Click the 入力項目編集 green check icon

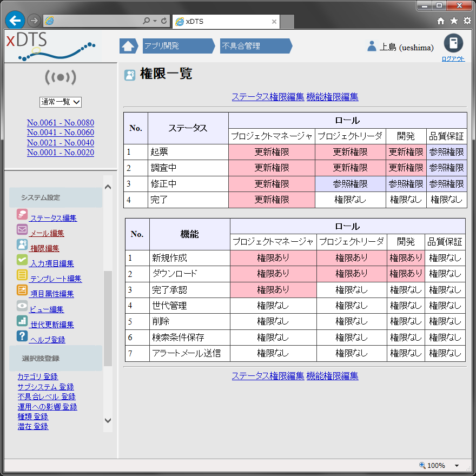pos(22,260)
